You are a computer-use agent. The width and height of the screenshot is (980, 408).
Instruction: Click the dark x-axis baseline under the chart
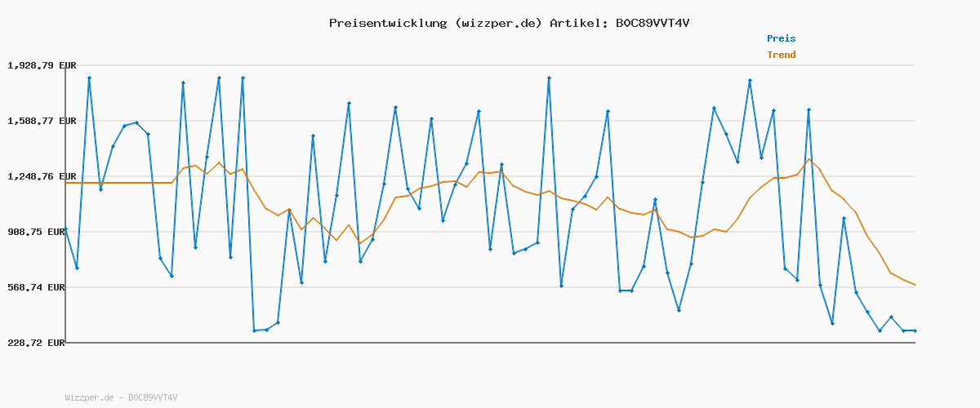(490, 343)
